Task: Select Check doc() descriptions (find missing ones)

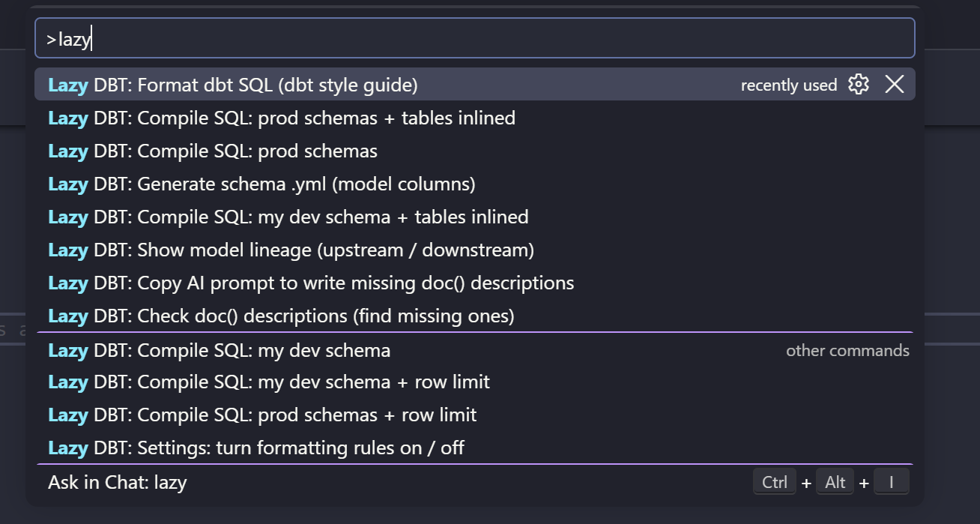Action: pyautogui.click(x=475, y=316)
